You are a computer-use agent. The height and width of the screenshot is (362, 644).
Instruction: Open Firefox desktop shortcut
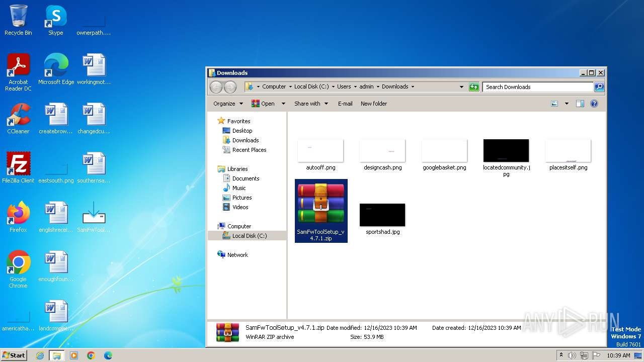[18, 217]
